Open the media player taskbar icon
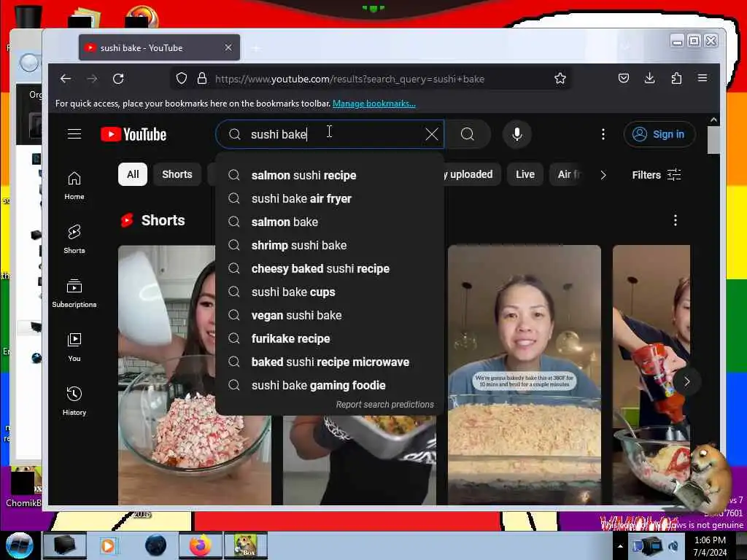This screenshot has width=747, height=560. point(109,545)
